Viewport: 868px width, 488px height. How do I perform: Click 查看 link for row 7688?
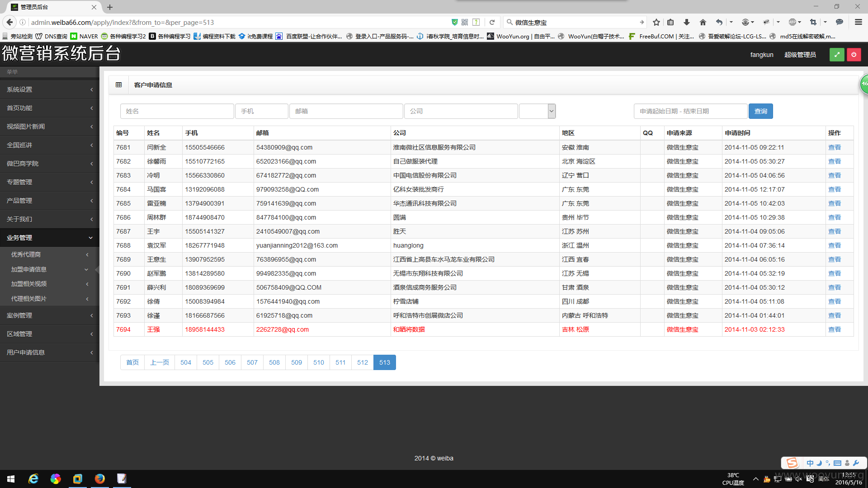pos(834,245)
